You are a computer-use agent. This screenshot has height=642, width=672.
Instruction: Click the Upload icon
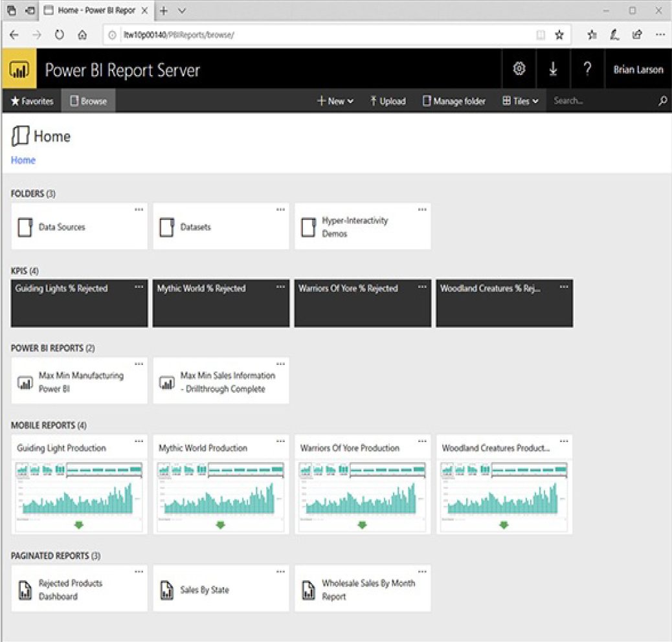coord(373,101)
